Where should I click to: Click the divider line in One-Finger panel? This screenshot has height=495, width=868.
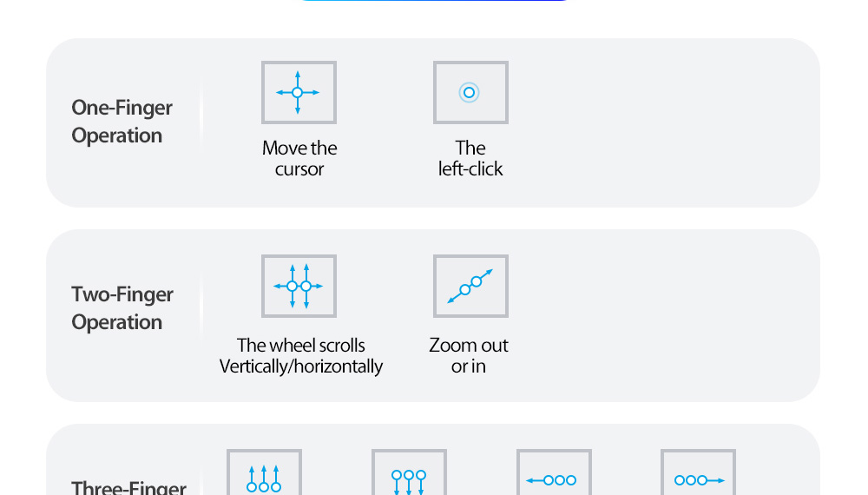[x=201, y=122]
